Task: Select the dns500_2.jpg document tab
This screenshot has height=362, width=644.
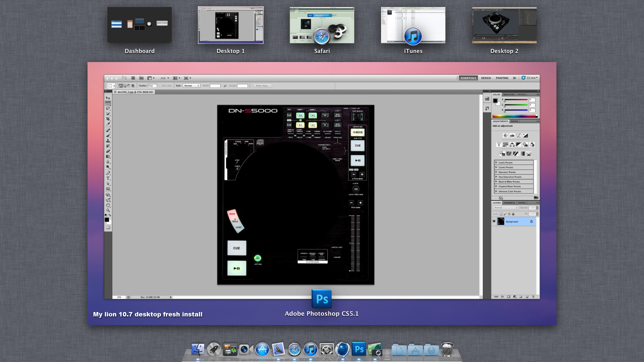Action: coord(134,92)
